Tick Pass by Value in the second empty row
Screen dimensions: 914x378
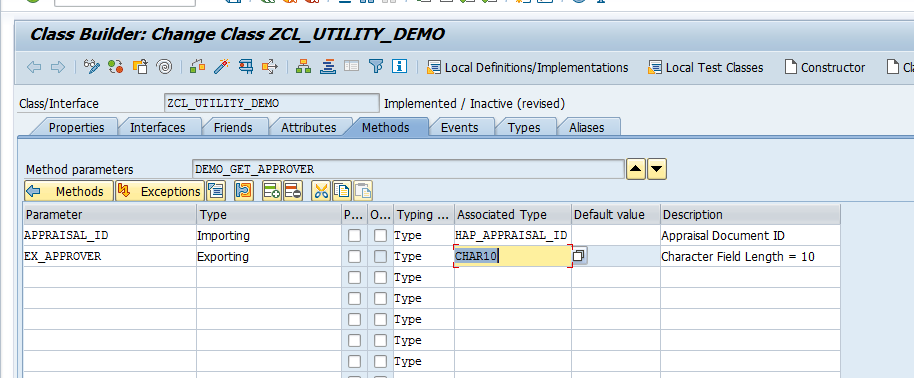[354, 299]
